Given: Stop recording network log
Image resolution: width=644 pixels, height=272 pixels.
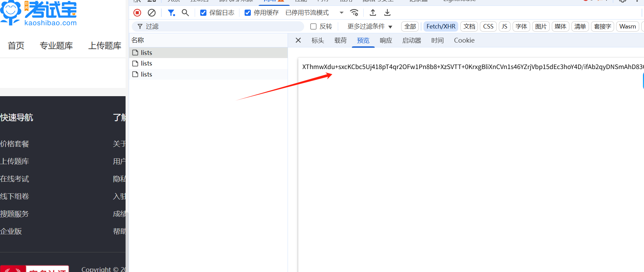Looking at the screenshot, I should 137,13.
